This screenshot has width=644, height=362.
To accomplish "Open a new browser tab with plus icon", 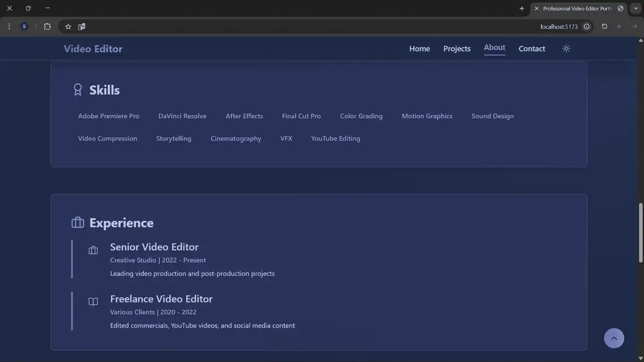I will coord(522,9).
